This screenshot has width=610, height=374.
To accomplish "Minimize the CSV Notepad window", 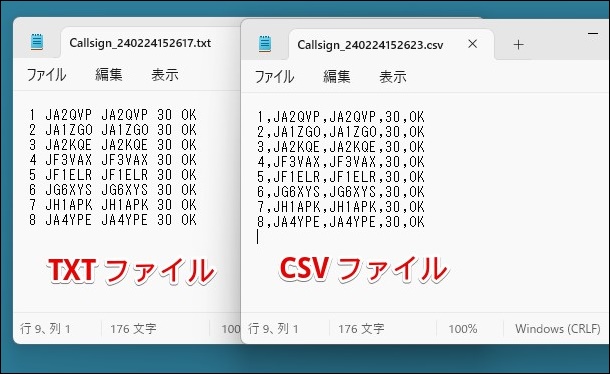I will pyautogui.click(x=593, y=34).
